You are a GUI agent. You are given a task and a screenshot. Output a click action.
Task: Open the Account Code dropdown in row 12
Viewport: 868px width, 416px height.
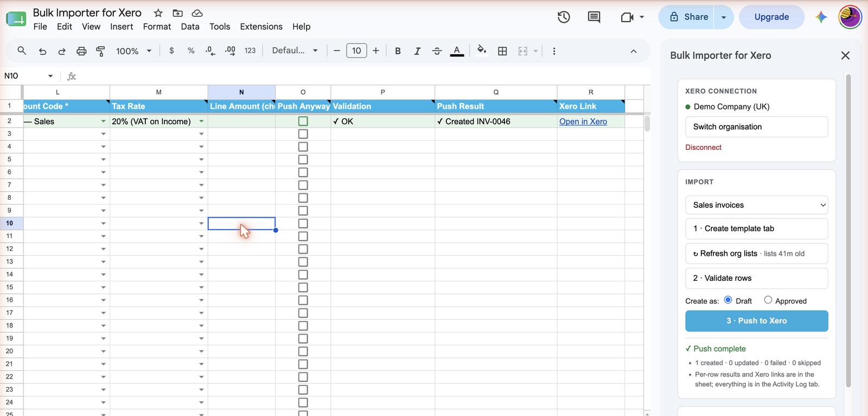[x=103, y=249]
